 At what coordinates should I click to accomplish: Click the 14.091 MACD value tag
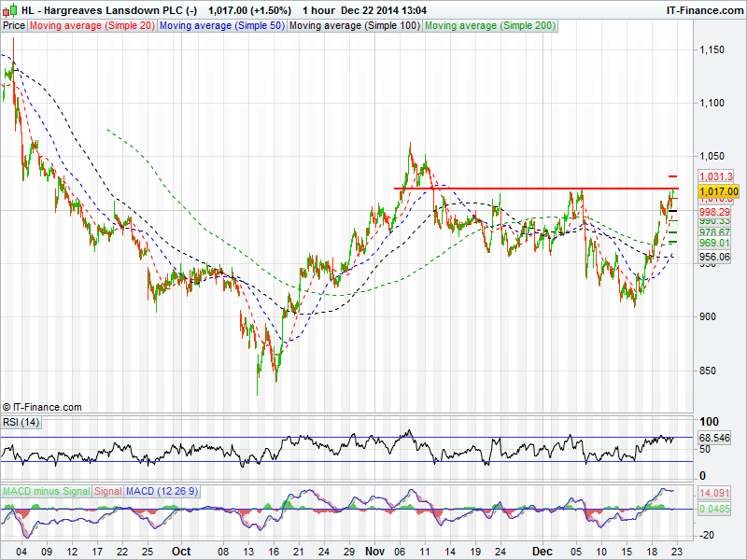[716, 493]
